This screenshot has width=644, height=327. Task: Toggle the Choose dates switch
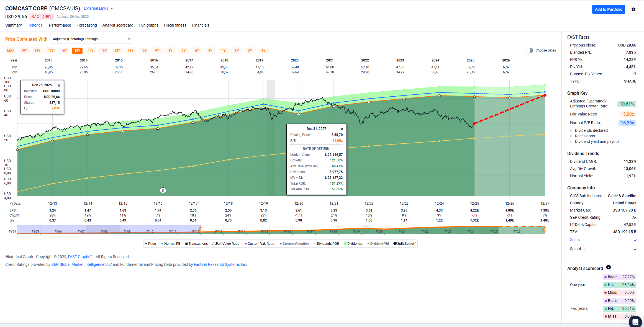tap(529, 50)
